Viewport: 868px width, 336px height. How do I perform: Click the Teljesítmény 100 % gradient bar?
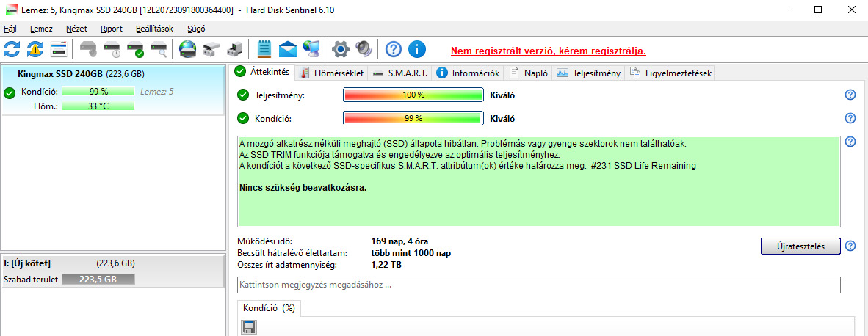413,95
